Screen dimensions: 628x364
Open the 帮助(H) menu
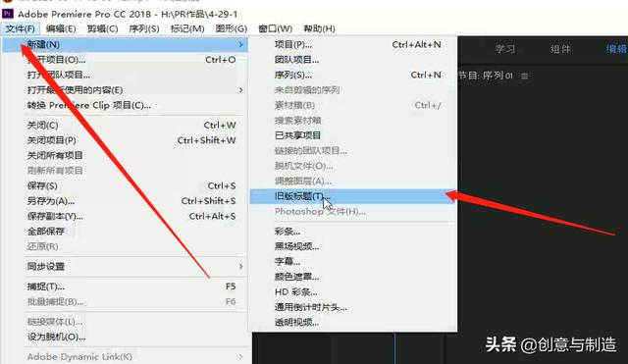point(319,28)
